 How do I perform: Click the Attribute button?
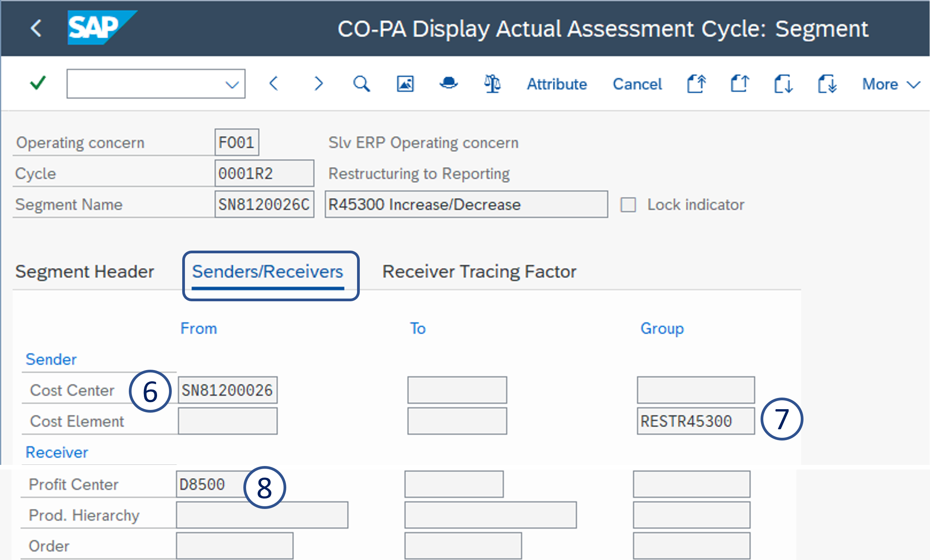[x=557, y=84]
